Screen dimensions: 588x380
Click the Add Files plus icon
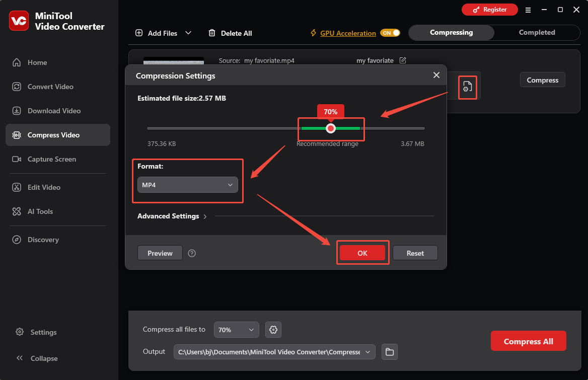tap(139, 33)
